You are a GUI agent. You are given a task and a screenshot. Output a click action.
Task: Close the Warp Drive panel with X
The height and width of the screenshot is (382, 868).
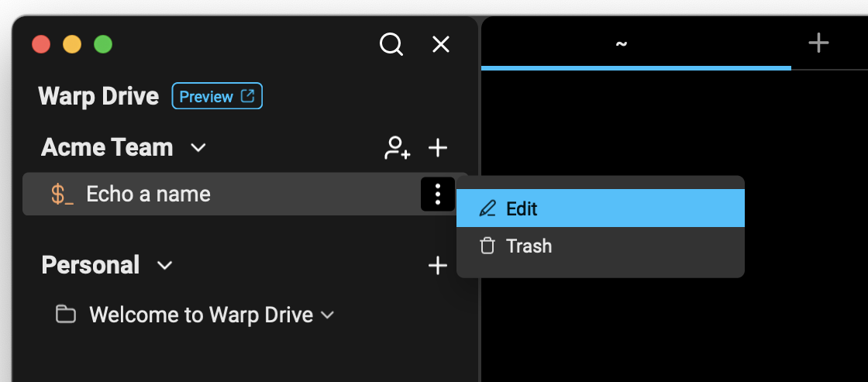[x=440, y=44]
